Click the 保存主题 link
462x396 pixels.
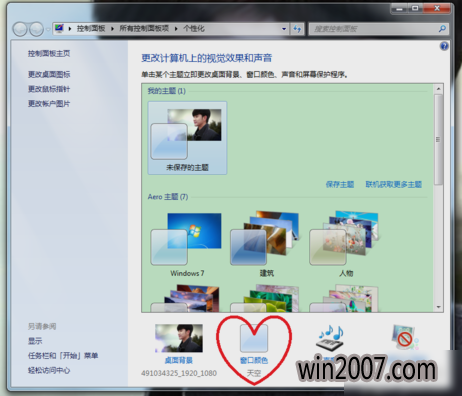coord(340,184)
